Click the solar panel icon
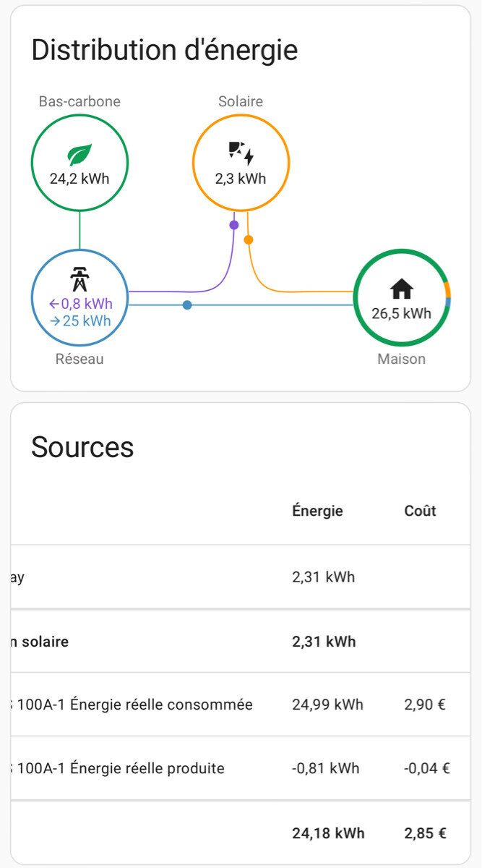The height and width of the screenshot is (868, 482). point(241,152)
